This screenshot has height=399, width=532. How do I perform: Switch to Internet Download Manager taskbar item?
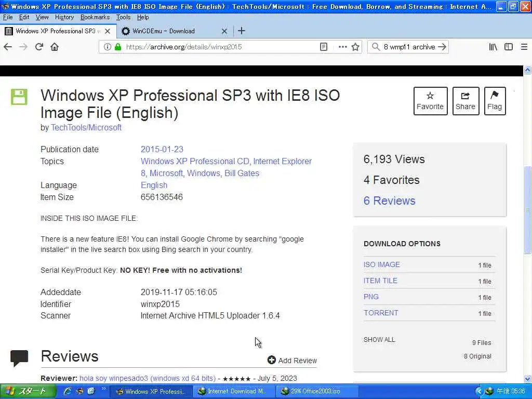point(234,391)
